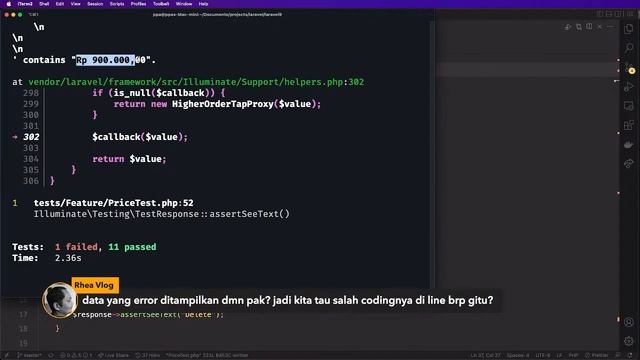The image size is (640, 360).
Task: Open VS Code Explorer view icon
Action: [629, 29]
